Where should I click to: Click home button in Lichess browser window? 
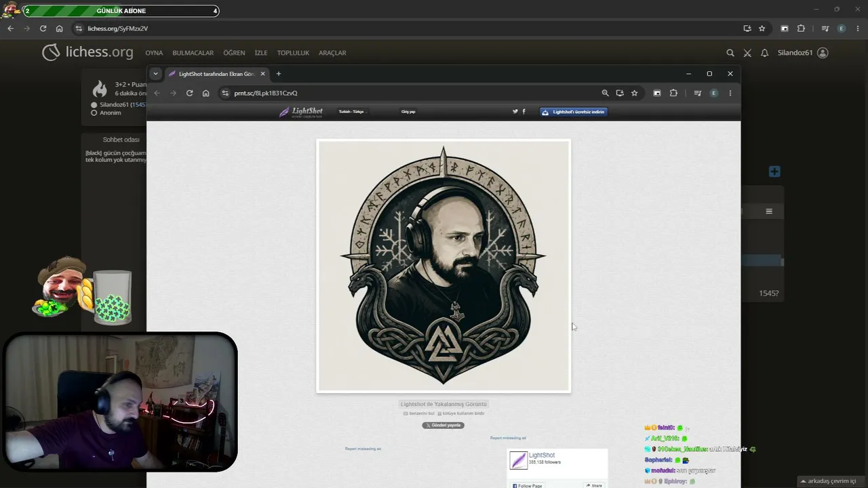[59, 28]
